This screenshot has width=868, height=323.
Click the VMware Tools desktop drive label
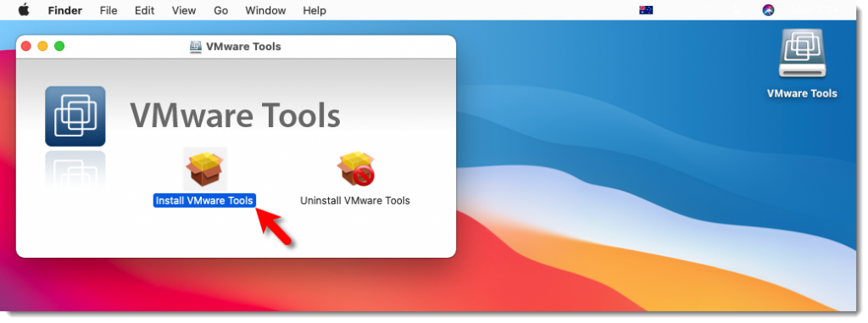802,93
